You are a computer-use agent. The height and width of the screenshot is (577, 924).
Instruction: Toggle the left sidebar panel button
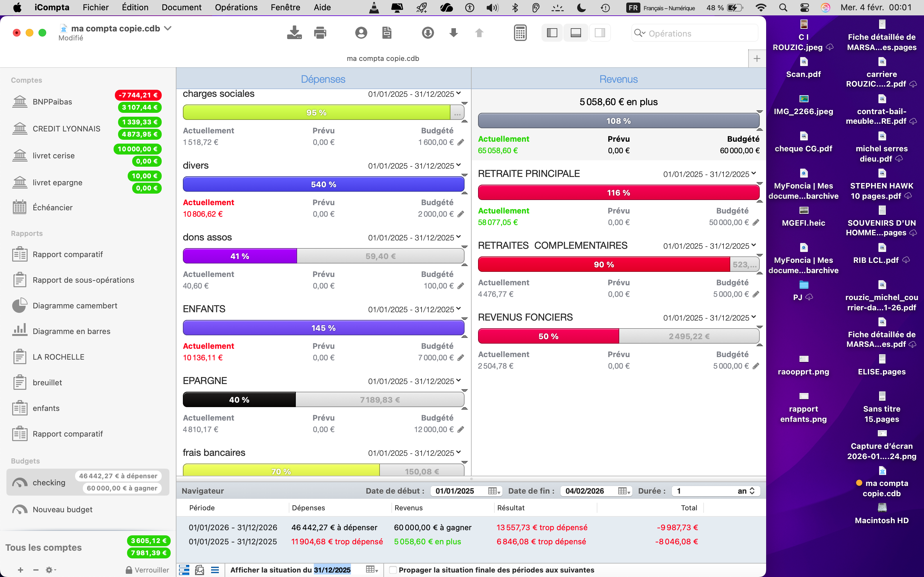coord(552,33)
